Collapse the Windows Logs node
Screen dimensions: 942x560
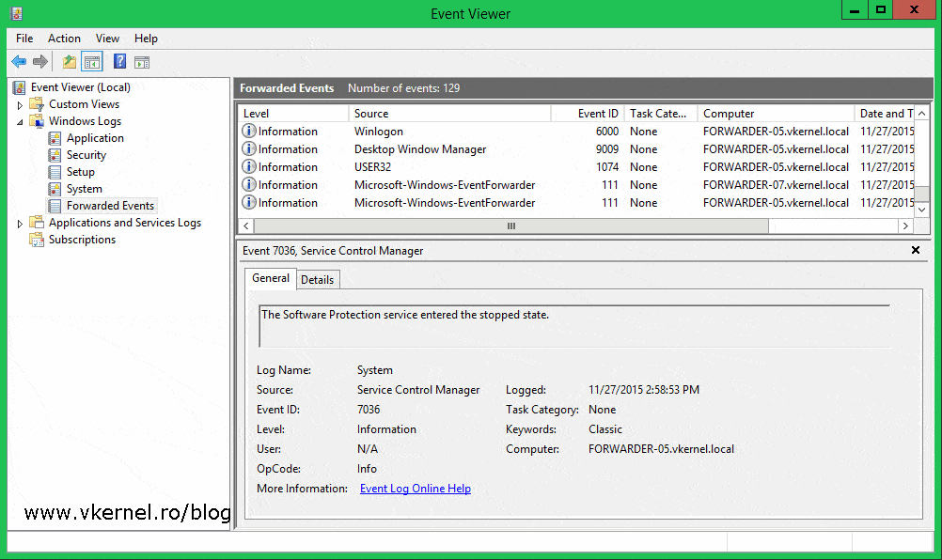pyautogui.click(x=18, y=120)
